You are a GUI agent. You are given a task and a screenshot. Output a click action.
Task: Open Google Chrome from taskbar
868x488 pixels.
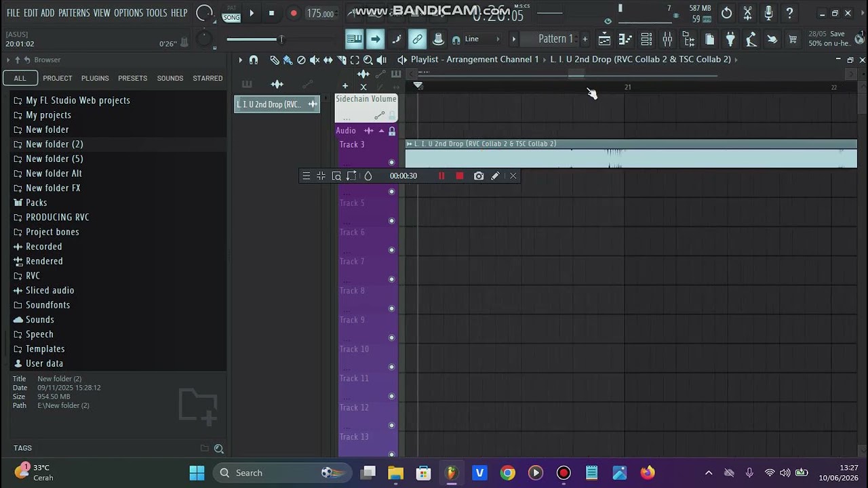507,473
